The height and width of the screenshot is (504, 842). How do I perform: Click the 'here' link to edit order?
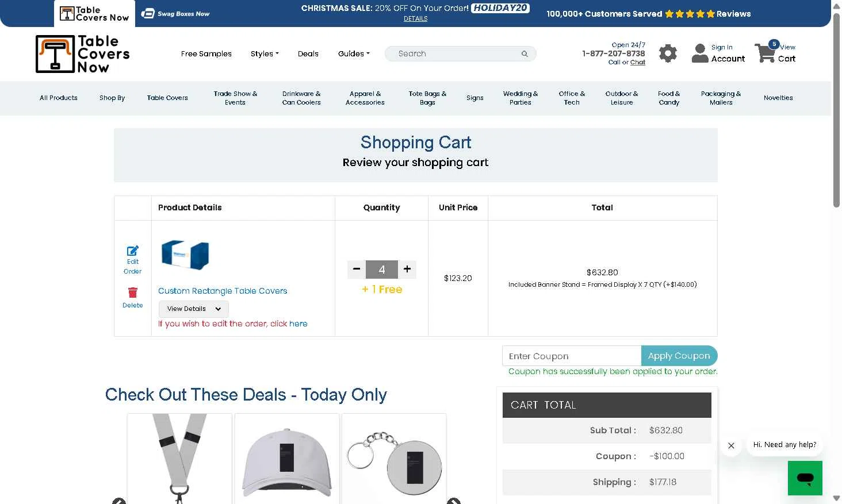point(298,324)
